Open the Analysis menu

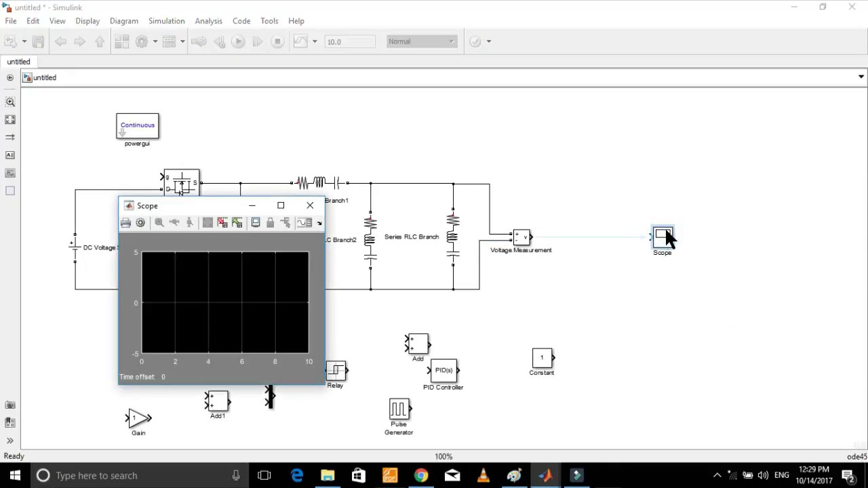point(208,21)
